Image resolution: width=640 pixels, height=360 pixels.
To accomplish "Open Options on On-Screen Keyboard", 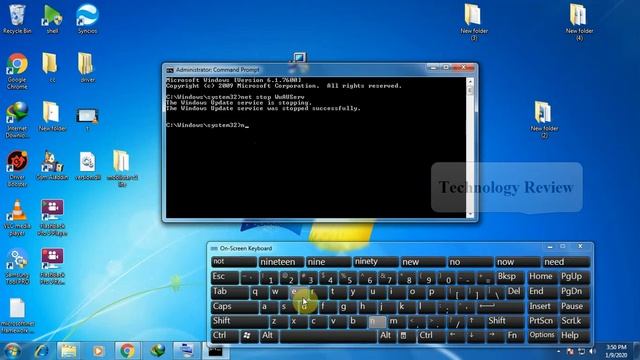I will pos(542,336).
